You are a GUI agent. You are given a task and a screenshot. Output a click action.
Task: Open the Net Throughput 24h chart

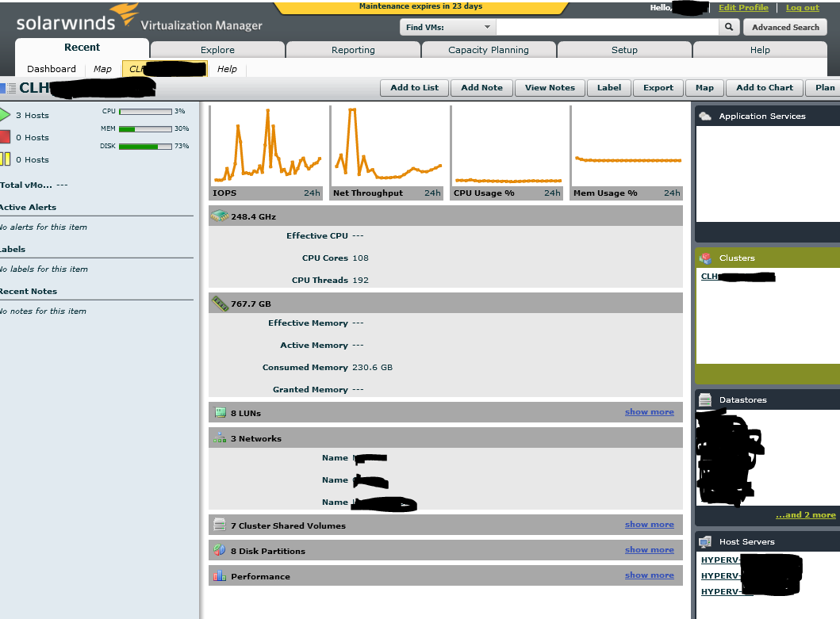[386, 153]
